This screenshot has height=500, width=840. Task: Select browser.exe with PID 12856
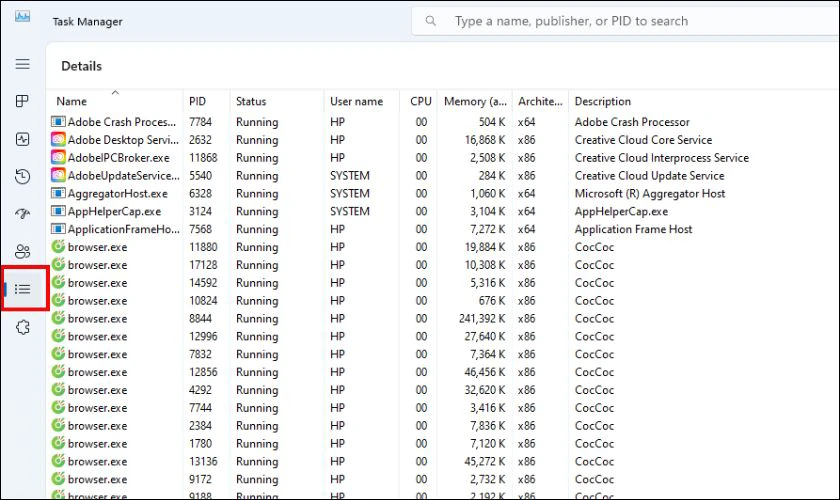coord(98,372)
